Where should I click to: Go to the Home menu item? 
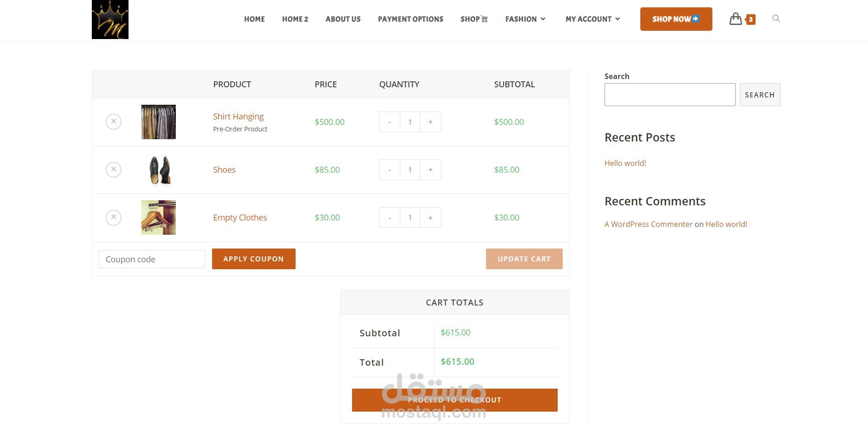[x=254, y=19]
